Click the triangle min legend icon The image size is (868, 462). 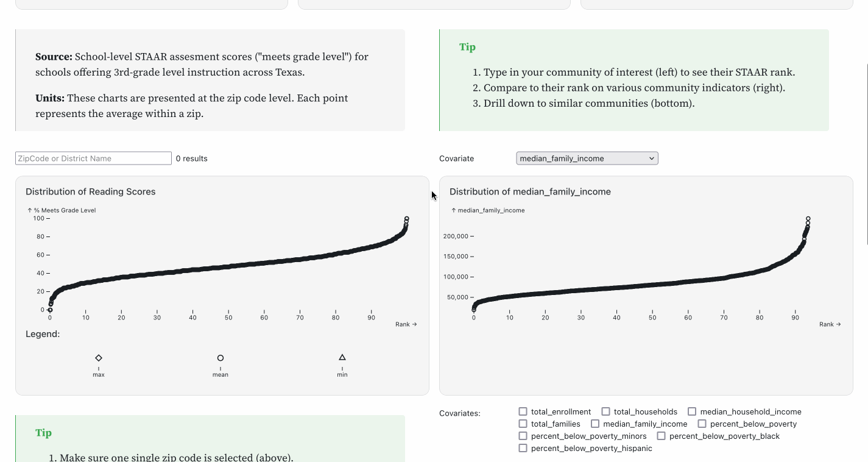pos(342,357)
